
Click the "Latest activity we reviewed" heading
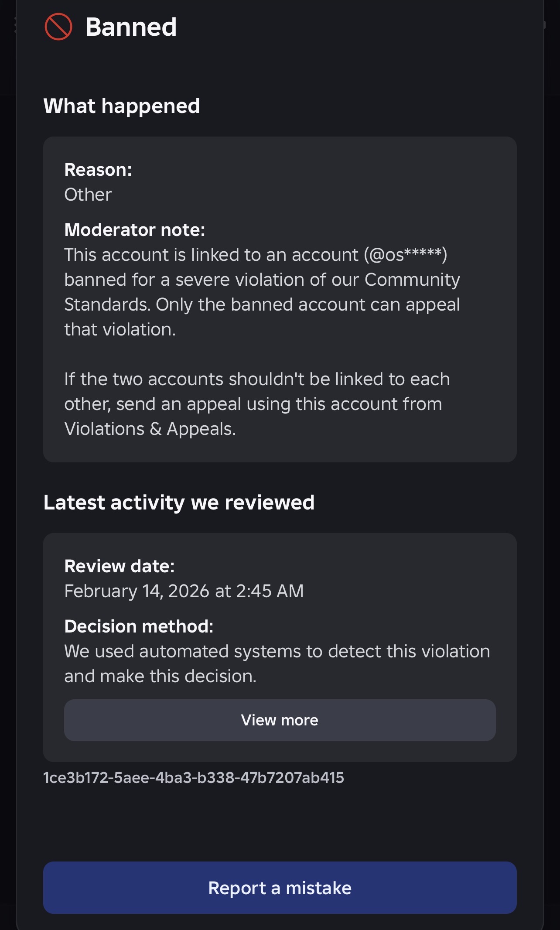179,503
